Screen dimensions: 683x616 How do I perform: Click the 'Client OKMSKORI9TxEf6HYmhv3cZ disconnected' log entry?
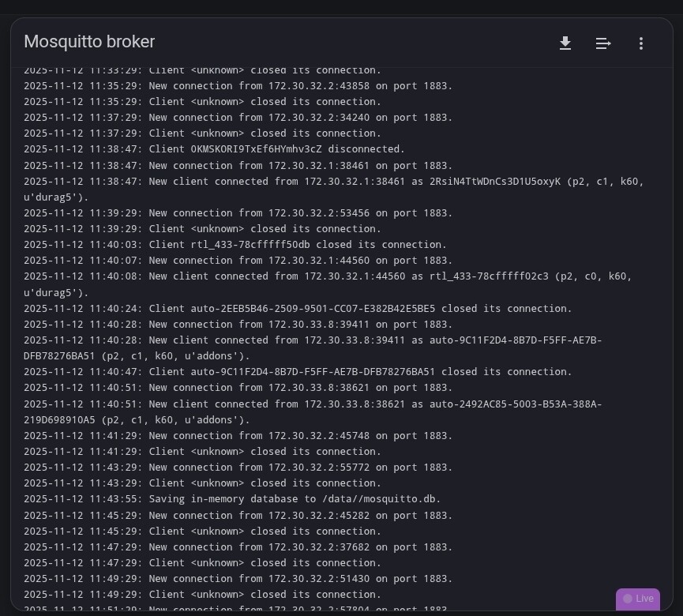click(x=214, y=149)
